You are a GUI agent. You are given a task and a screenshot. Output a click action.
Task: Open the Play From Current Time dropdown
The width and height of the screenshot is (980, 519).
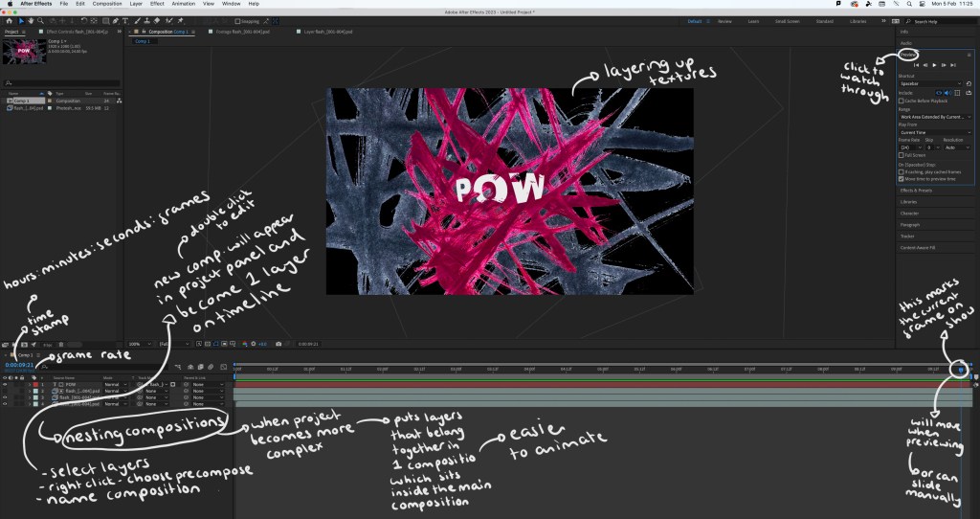933,130
